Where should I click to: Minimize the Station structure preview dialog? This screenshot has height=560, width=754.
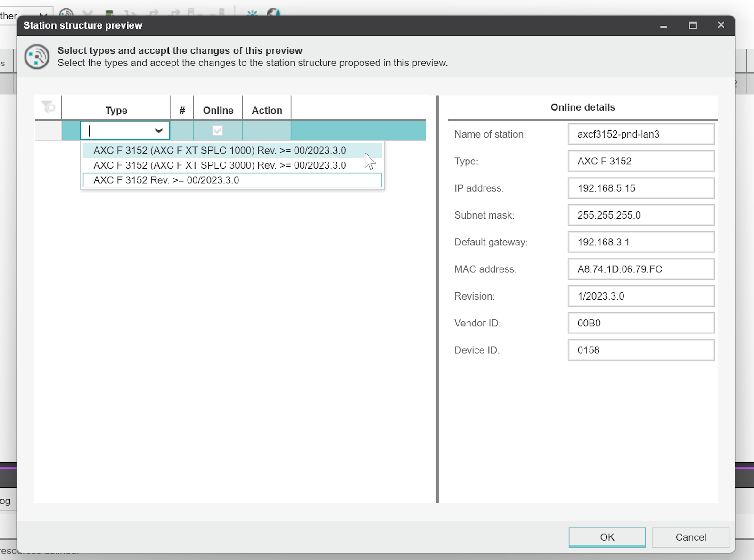point(664,25)
